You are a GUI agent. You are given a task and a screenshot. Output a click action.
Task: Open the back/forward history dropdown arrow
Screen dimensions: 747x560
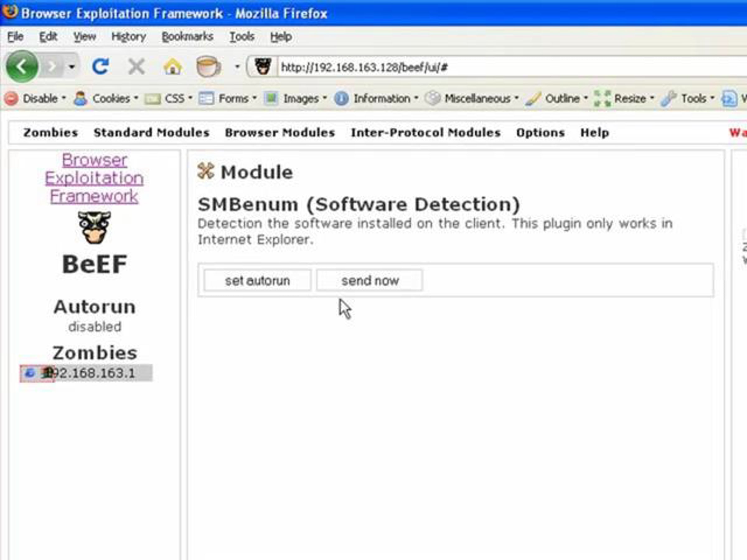click(x=72, y=67)
